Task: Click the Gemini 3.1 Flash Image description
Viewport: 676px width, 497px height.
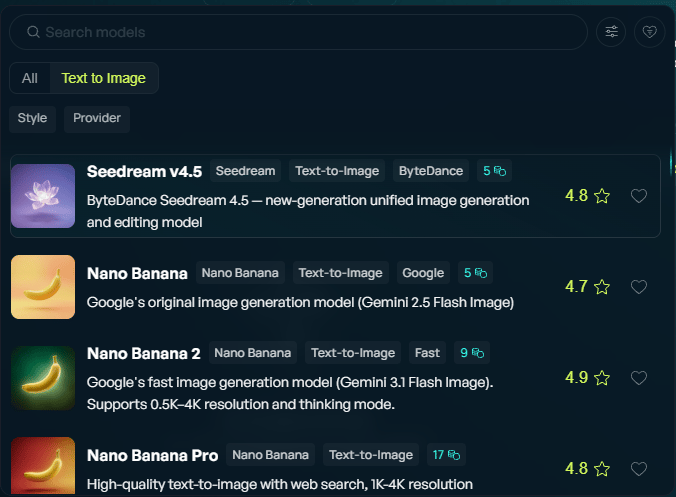Action: (290, 394)
